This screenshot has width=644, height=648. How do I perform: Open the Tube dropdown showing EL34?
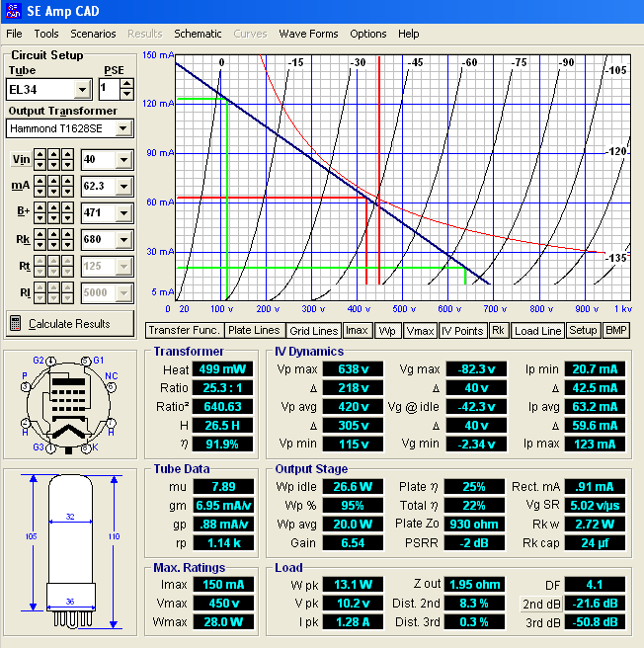coord(83,89)
